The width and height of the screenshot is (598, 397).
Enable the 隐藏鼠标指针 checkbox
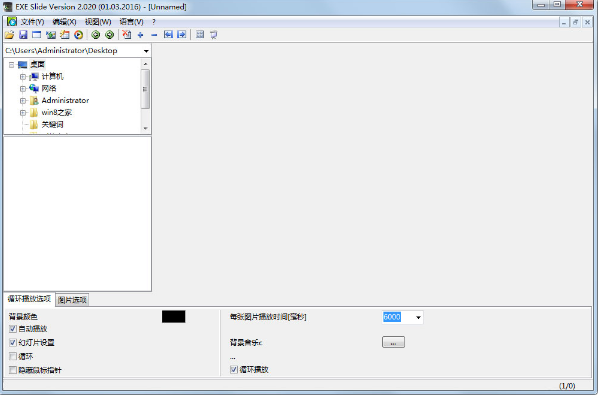[x=13, y=370]
